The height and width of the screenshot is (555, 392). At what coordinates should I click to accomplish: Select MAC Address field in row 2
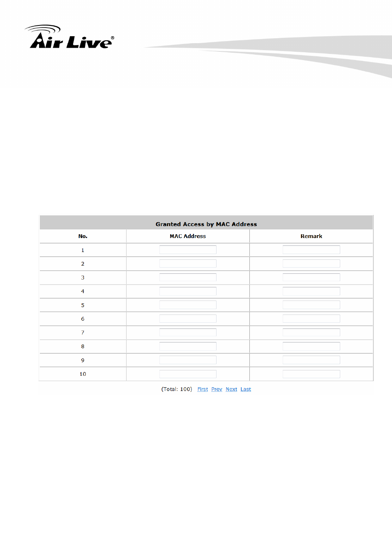click(188, 264)
